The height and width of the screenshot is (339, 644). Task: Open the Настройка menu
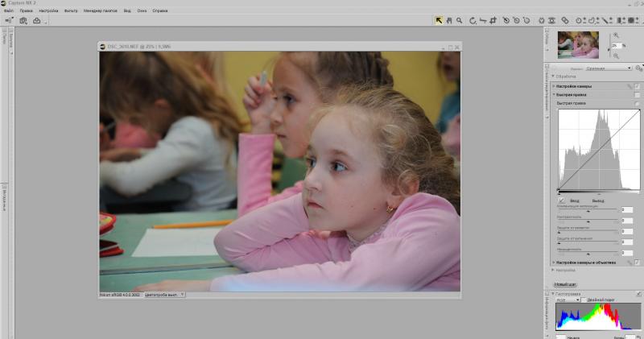coord(48,10)
